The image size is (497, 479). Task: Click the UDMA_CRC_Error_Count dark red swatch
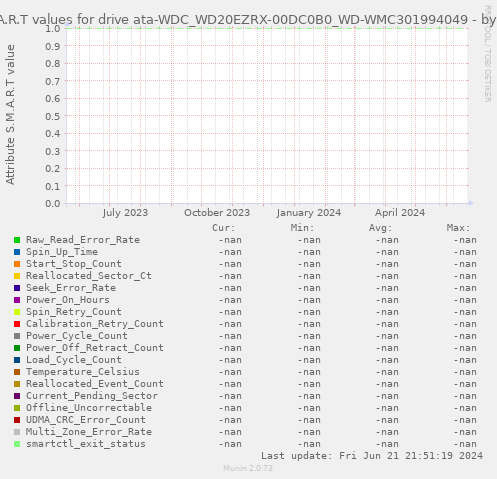pos(17,420)
